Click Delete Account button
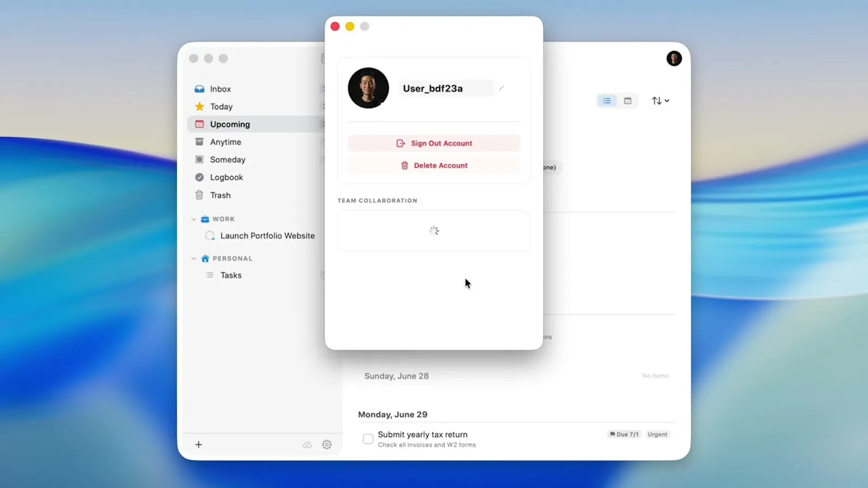Screen dimensions: 868x488 click(x=434, y=165)
